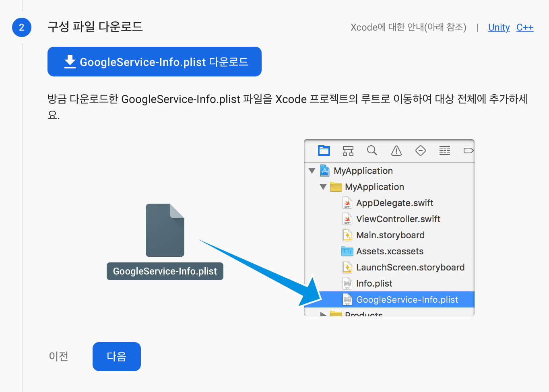Click the step 2 number circle
The height and width of the screenshot is (392, 549).
coord(22,27)
